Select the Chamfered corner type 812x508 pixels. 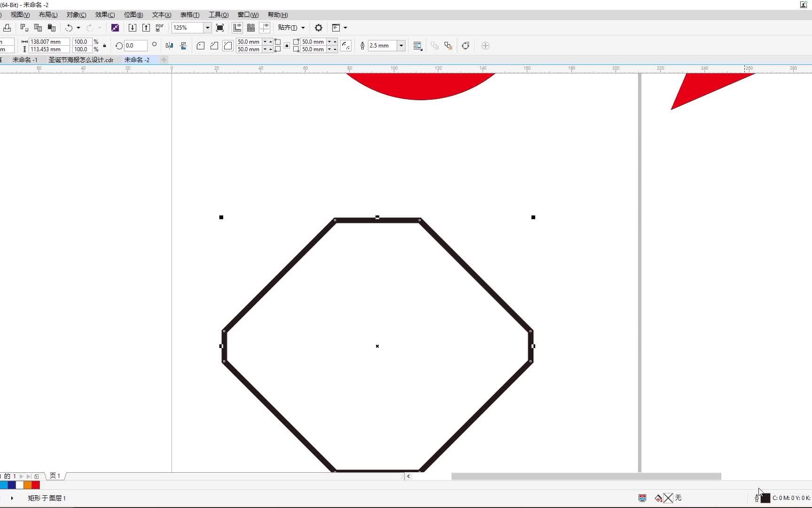(228, 46)
